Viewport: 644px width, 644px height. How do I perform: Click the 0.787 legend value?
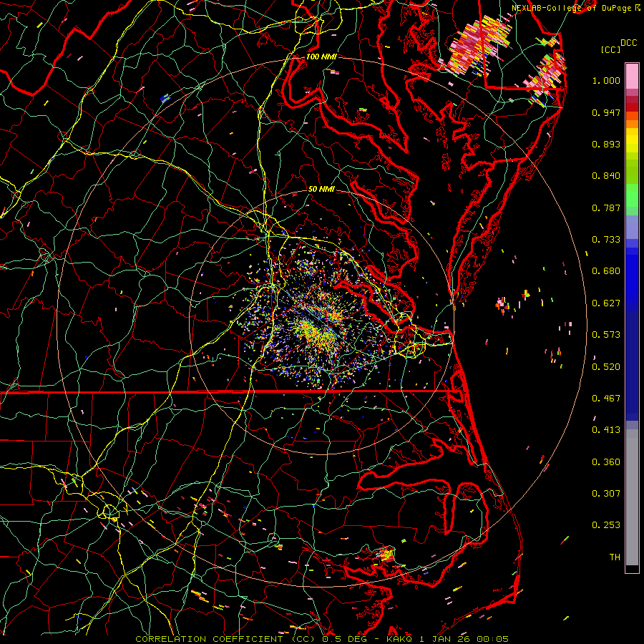point(606,208)
